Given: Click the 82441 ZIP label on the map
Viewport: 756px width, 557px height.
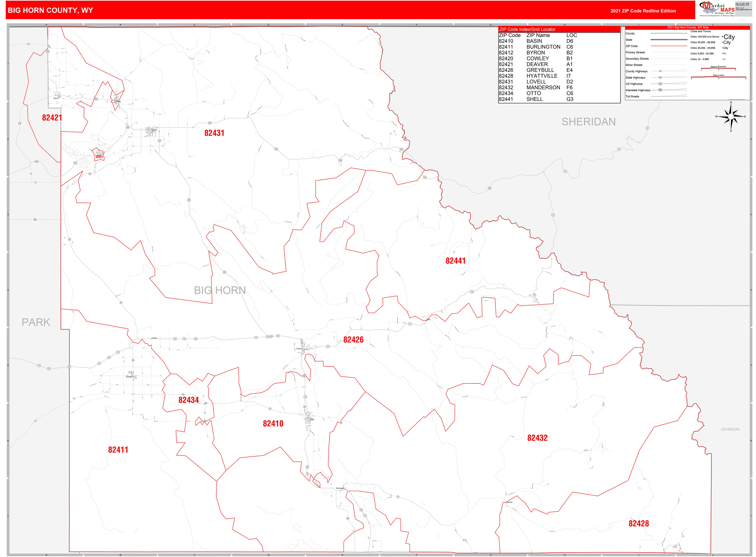Looking at the screenshot, I should pos(455,261).
